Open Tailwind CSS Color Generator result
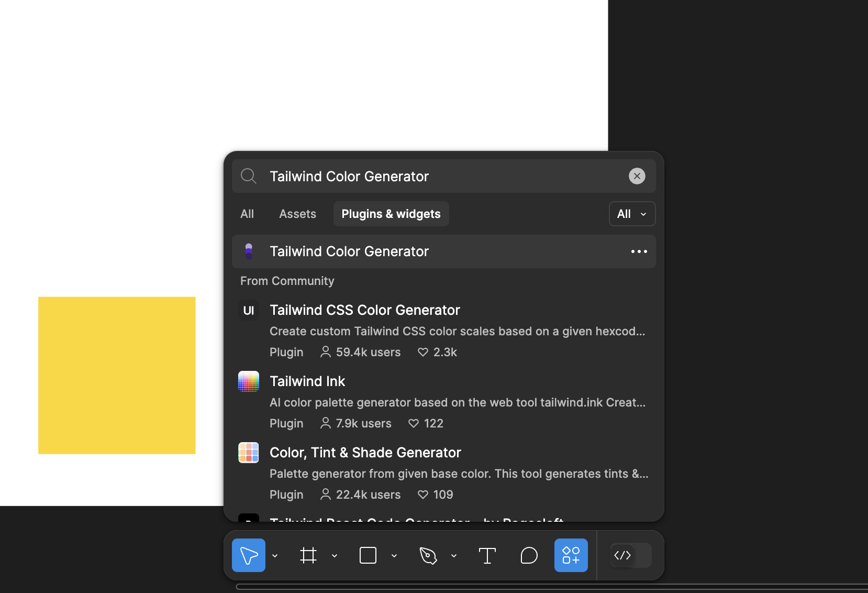The width and height of the screenshot is (868, 593). (444, 331)
